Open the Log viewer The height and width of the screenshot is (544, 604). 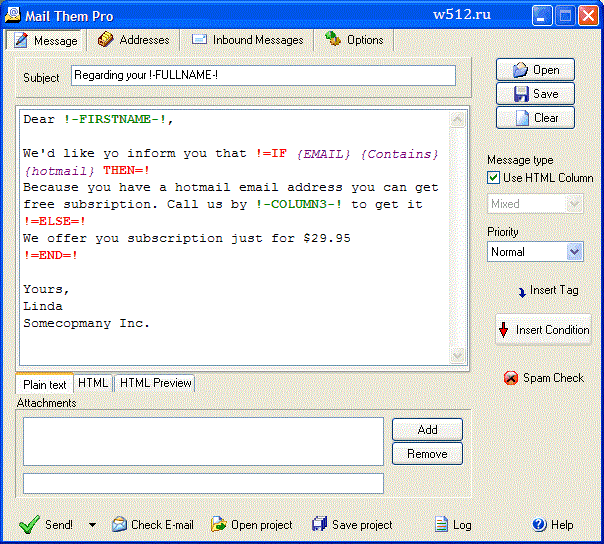[452, 524]
